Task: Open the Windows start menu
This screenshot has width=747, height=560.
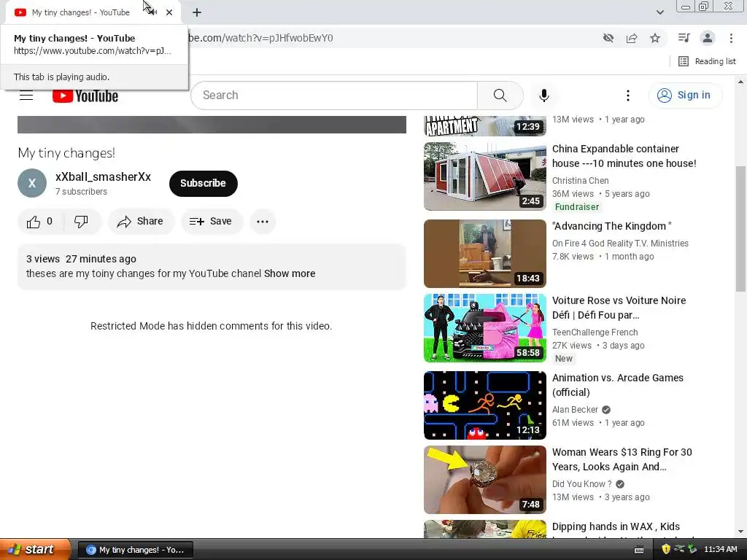Action: (x=34, y=550)
